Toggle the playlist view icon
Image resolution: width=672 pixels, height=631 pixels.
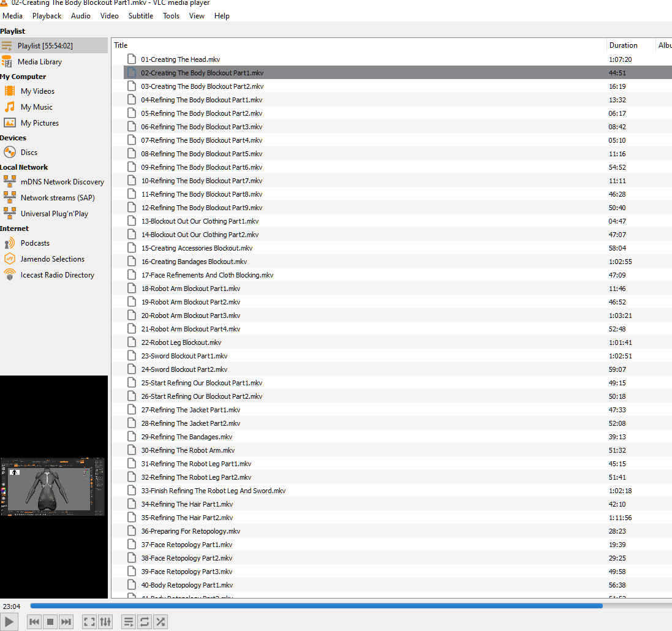point(129,622)
